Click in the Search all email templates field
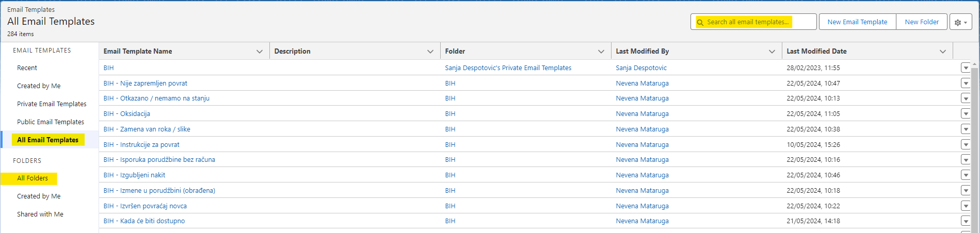This screenshot has height=233, width=980. point(753,22)
